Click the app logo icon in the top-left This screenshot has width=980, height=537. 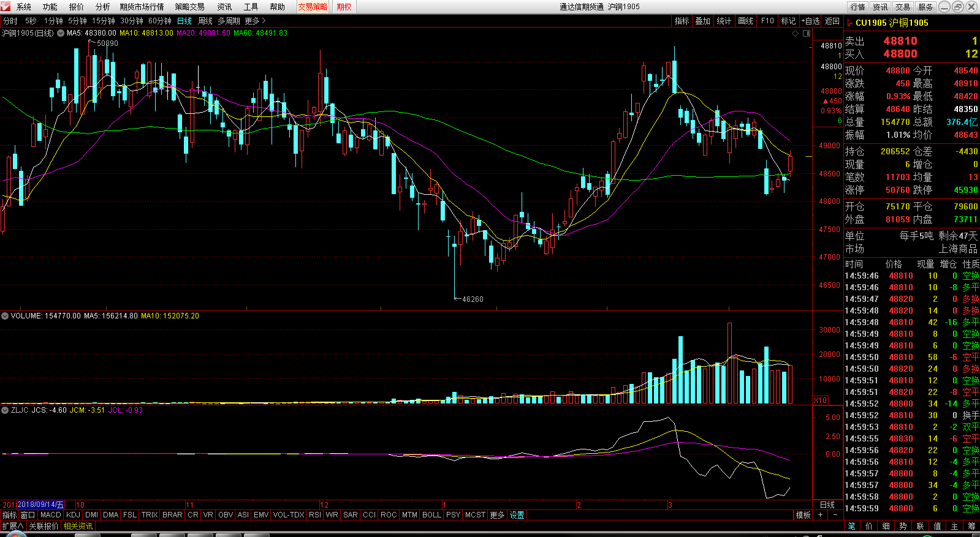point(6,7)
